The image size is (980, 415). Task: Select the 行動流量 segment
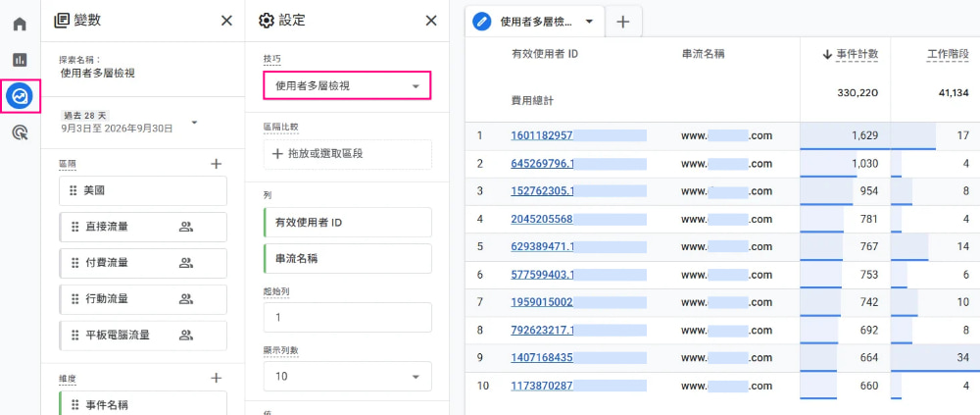[143, 299]
